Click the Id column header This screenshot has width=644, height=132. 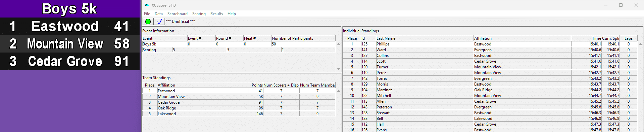pyautogui.click(x=368, y=38)
